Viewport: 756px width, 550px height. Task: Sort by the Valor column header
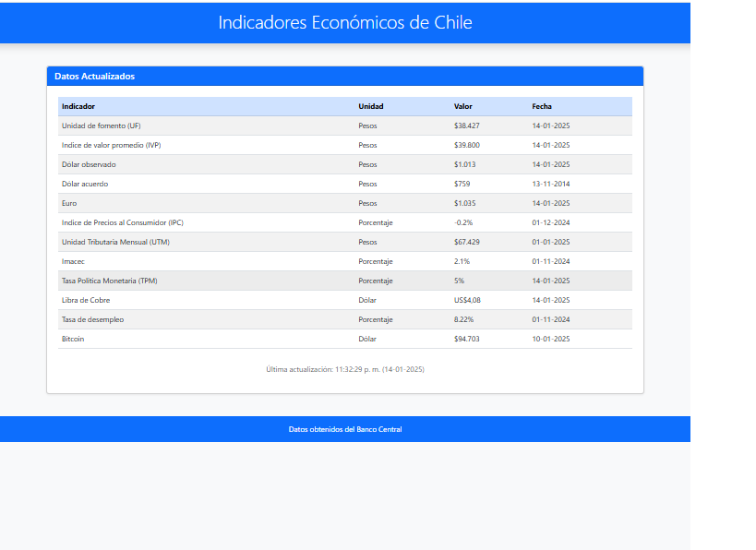click(x=462, y=106)
